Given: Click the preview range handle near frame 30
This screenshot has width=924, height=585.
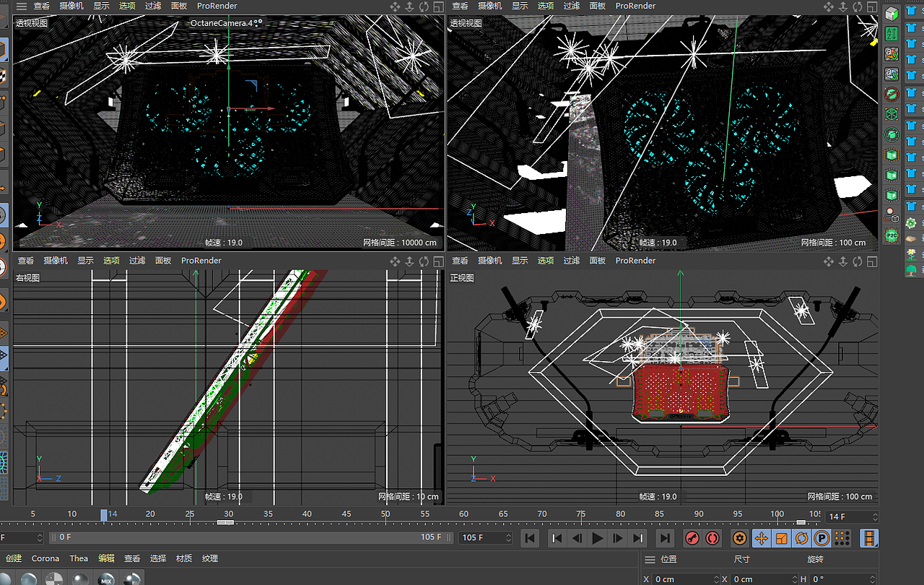Looking at the screenshot, I should coord(225,522).
